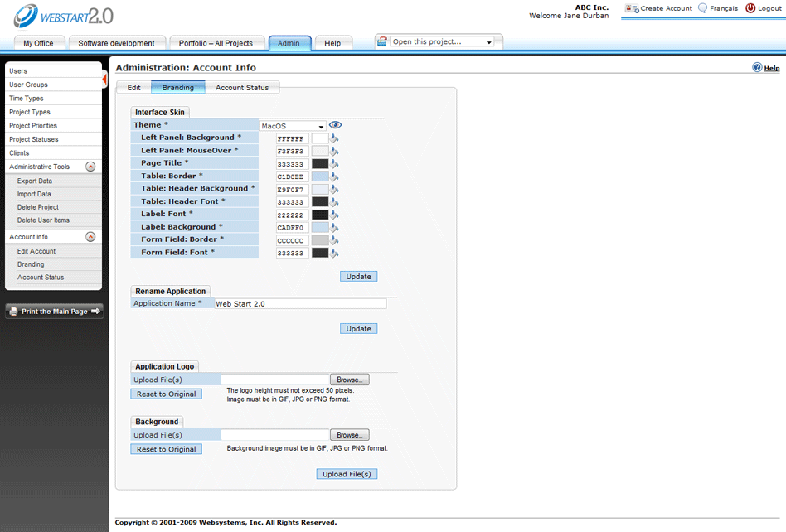786x532 pixels.
Task: Open color picker icon for Label: Font
Action: pos(335,215)
